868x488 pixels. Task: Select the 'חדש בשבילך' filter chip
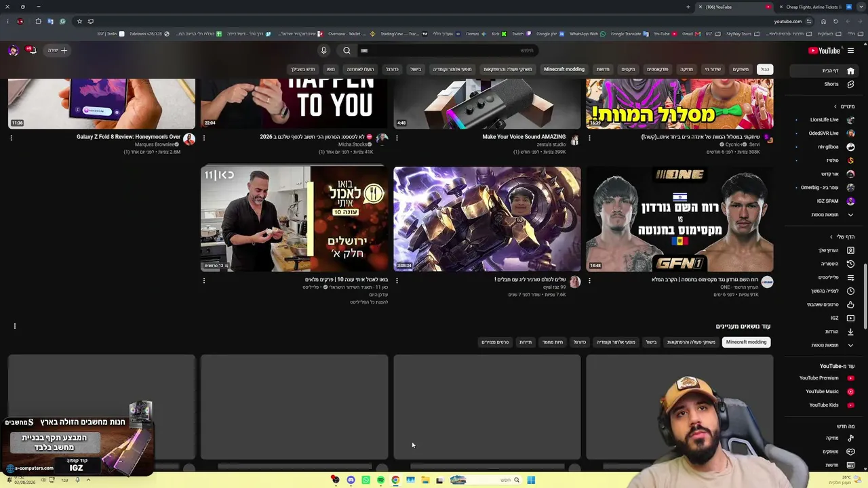coord(303,69)
